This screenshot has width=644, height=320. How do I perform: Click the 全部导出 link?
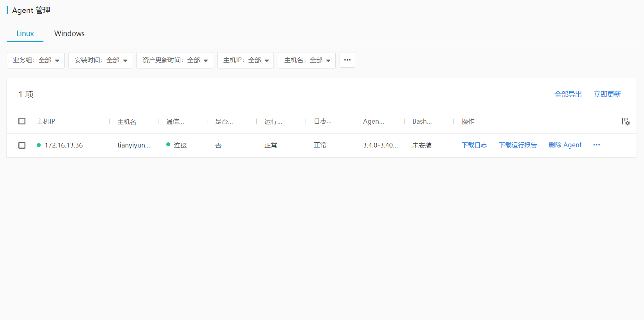click(x=568, y=94)
